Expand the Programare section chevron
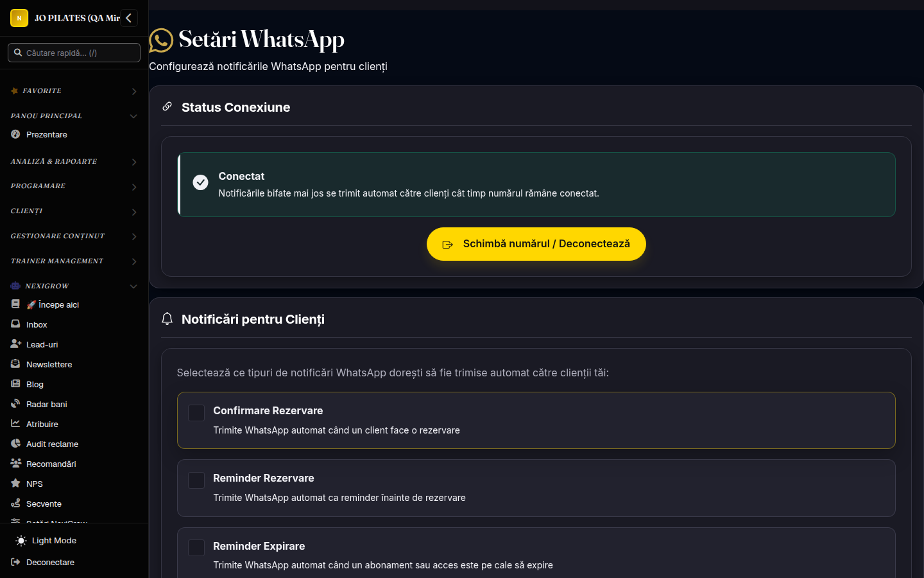 pyautogui.click(x=134, y=187)
